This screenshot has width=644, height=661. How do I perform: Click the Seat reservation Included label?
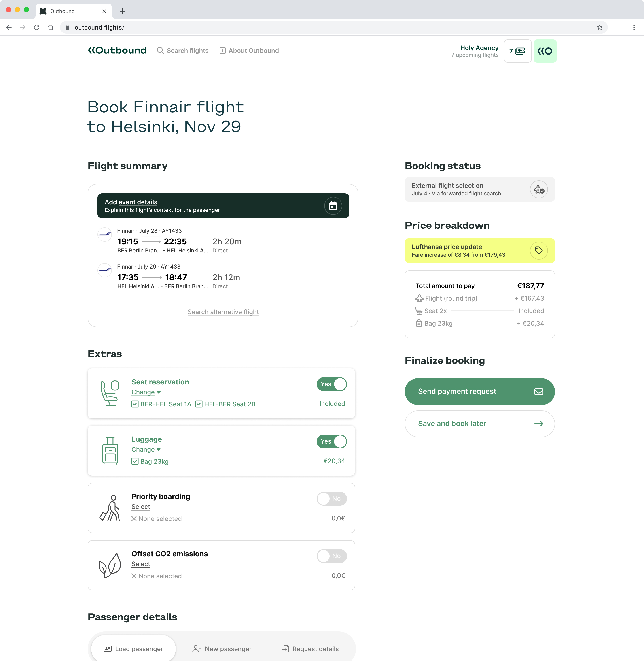(332, 404)
